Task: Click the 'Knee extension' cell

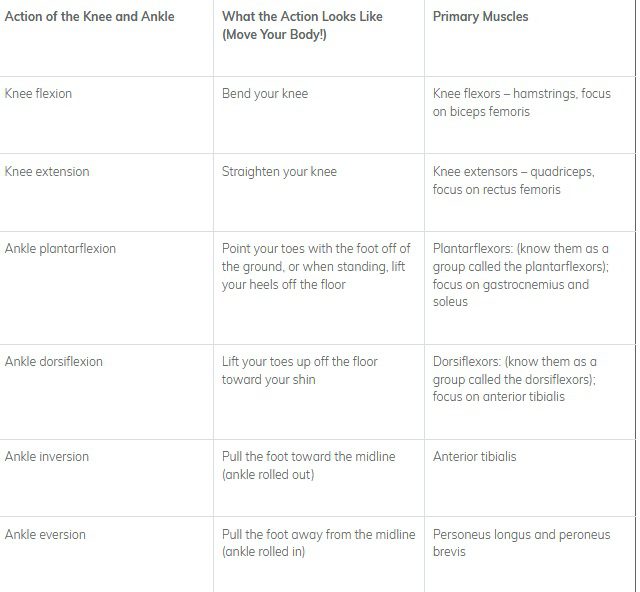Action: 47,172
